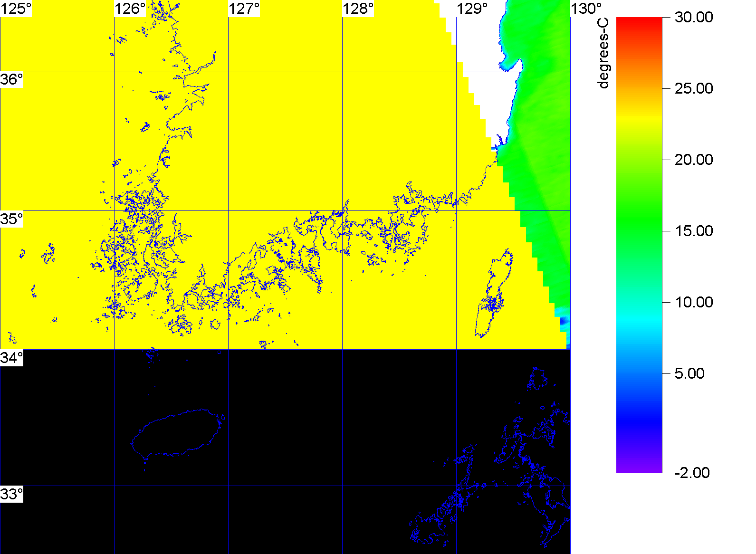The height and width of the screenshot is (554, 756).
Task: Click the 10.00 colorbar value
Action: [694, 302]
